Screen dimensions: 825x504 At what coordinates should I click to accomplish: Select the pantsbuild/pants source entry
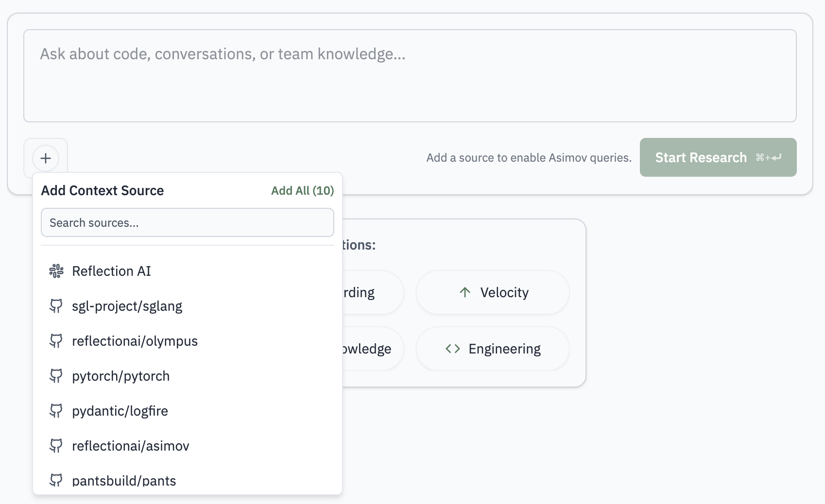pyautogui.click(x=124, y=481)
